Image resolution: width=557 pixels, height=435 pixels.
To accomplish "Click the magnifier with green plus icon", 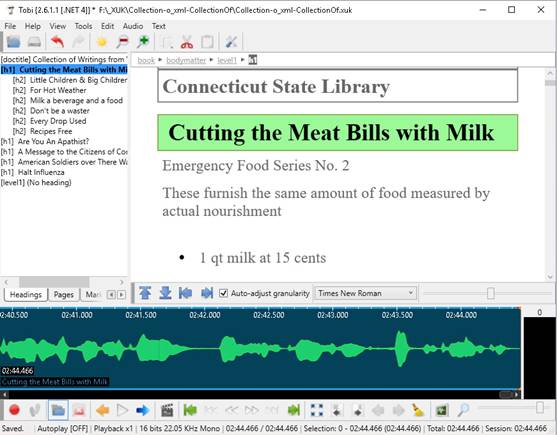I will pyautogui.click(x=143, y=42).
